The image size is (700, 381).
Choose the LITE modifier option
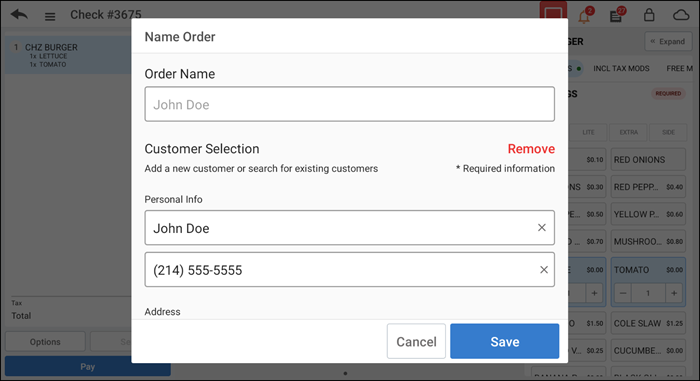588,132
